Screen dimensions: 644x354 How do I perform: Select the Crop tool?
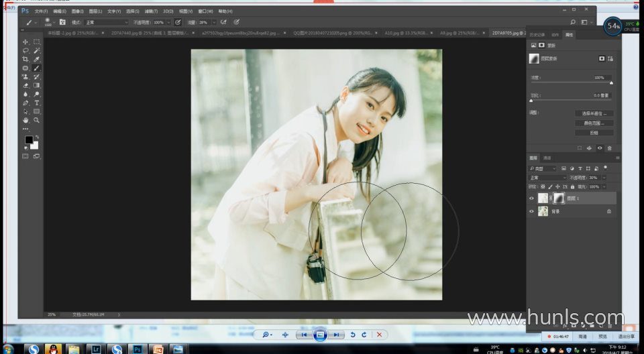pos(25,59)
